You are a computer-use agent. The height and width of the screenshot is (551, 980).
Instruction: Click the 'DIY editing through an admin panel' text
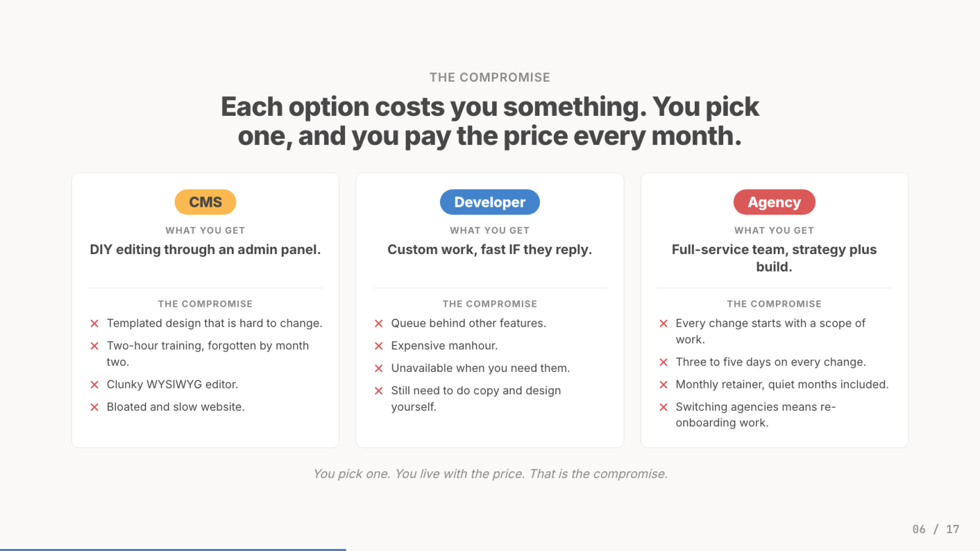(x=205, y=249)
